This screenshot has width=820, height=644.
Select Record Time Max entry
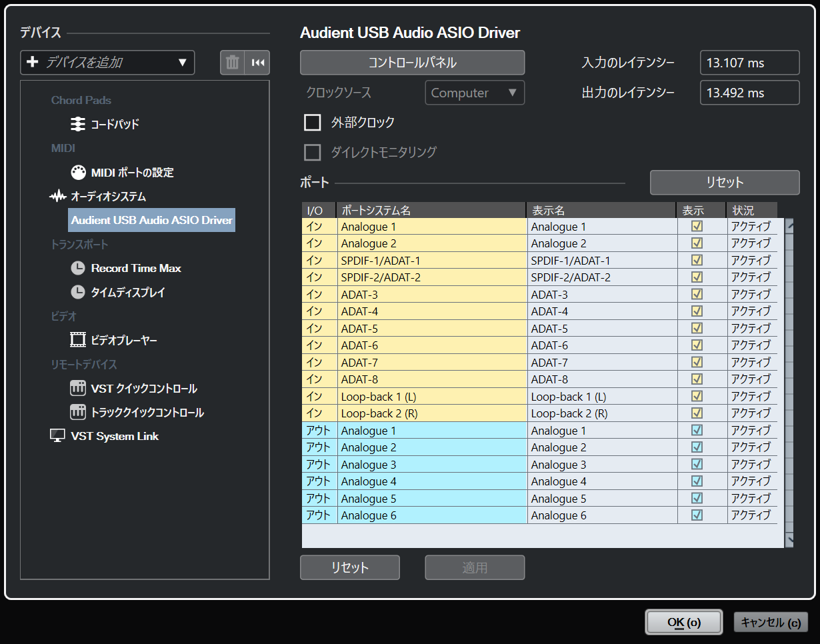pyautogui.click(x=136, y=268)
